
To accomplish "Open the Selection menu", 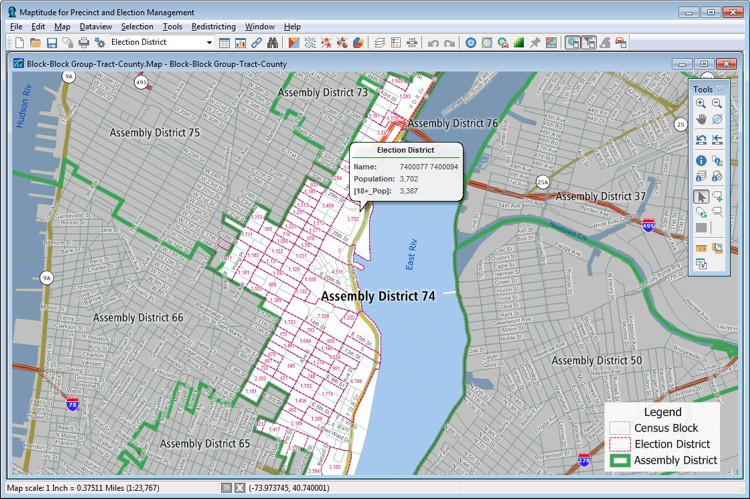I will (137, 26).
